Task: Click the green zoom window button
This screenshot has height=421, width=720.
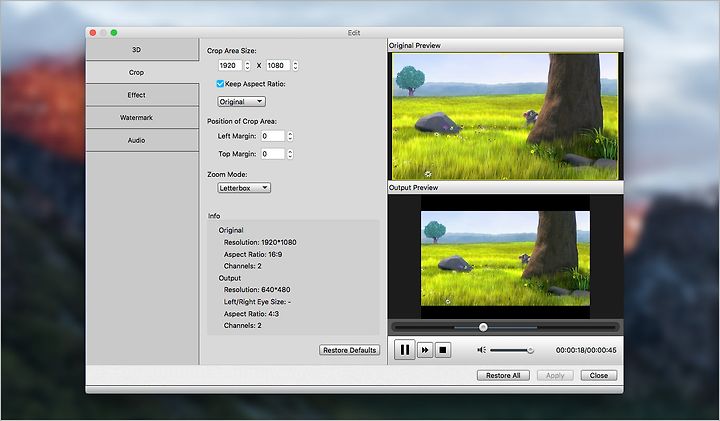Action: click(x=114, y=33)
